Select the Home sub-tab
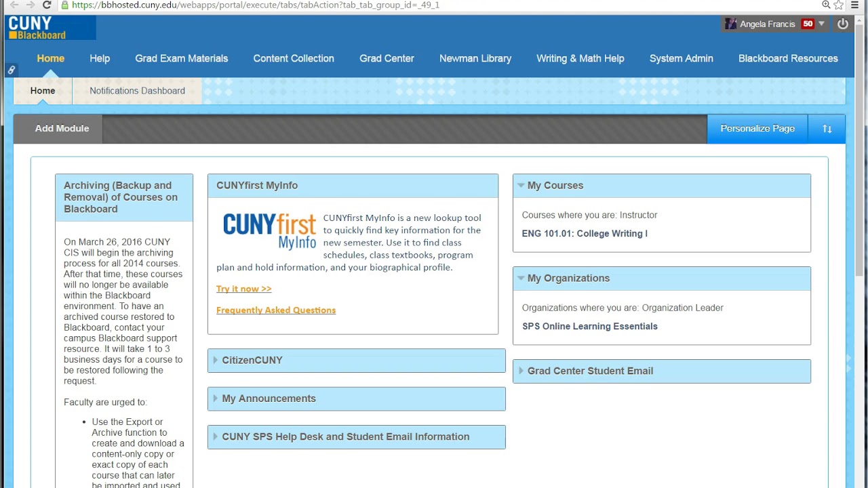 43,91
